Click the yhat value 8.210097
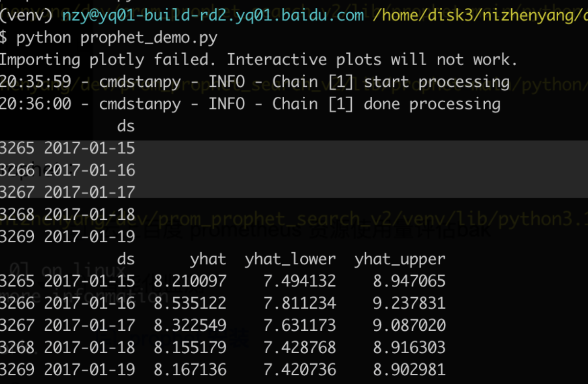Viewport: 588px width, 384px height. [x=190, y=281]
